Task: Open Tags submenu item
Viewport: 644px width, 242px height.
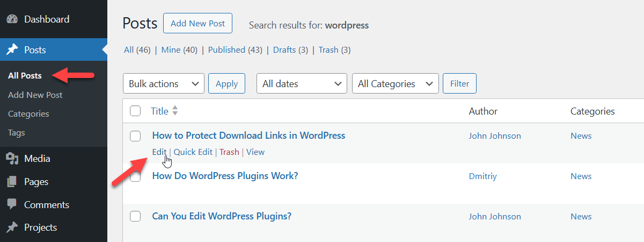Action: pyautogui.click(x=17, y=133)
